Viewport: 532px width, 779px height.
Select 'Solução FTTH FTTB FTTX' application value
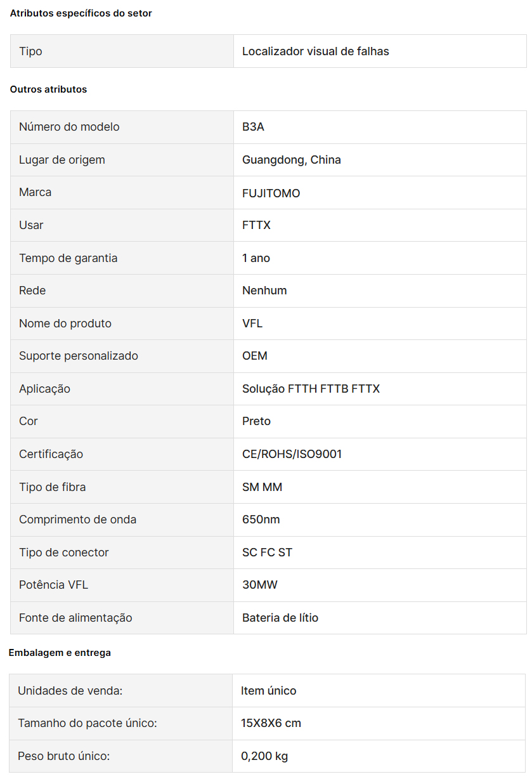tap(311, 389)
